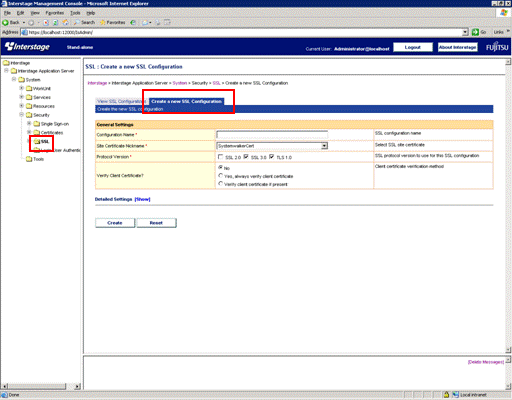The width and height of the screenshot is (512, 400).
Task: Click the SSL folder icon in tree
Action: (x=37, y=141)
